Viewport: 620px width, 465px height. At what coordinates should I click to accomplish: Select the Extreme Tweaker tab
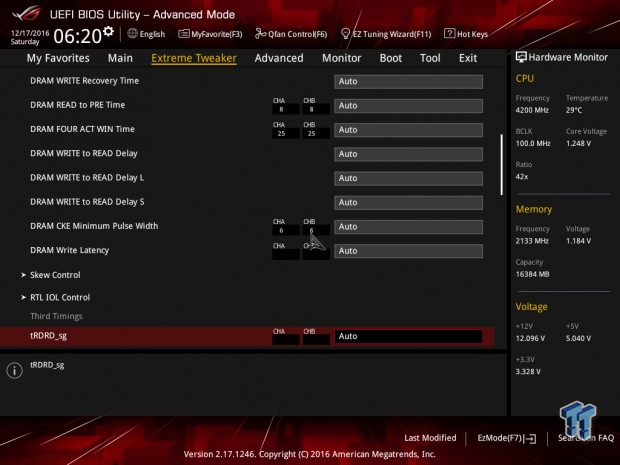(x=194, y=58)
